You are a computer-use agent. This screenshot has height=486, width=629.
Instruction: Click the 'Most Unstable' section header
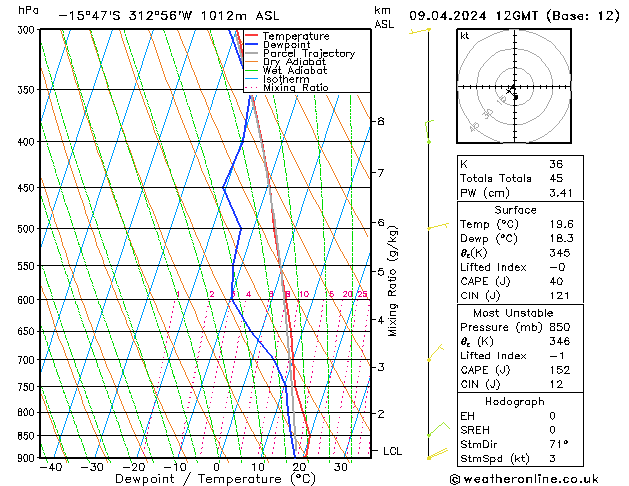[513, 313]
